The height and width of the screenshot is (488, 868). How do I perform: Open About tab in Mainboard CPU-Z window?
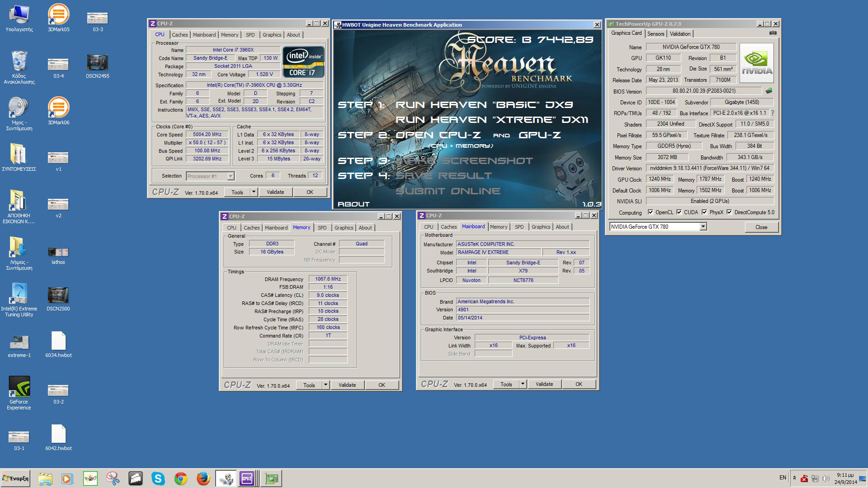click(x=562, y=227)
